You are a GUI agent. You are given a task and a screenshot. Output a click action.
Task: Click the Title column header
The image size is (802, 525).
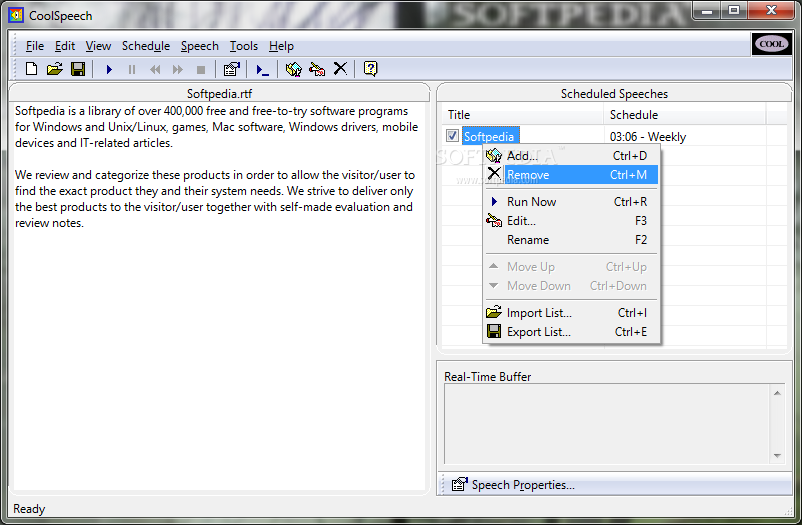point(522,115)
